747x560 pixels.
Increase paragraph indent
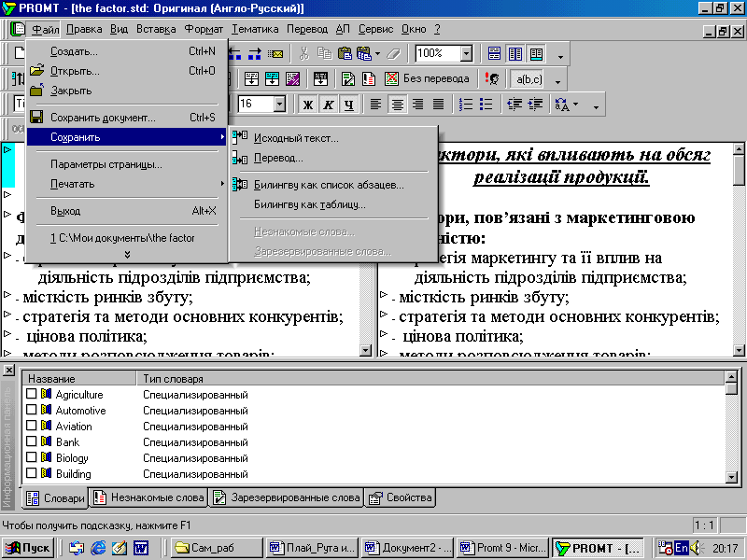pos(535,105)
